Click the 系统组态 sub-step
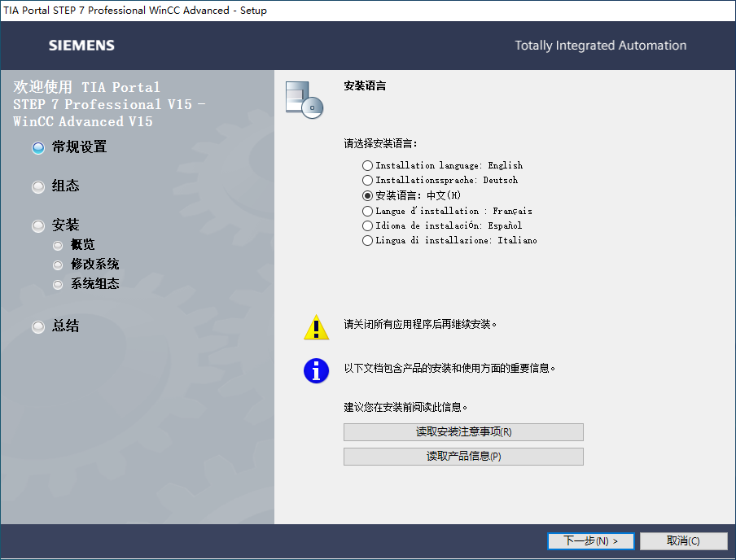Viewport: 736px width, 560px height. [86, 284]
